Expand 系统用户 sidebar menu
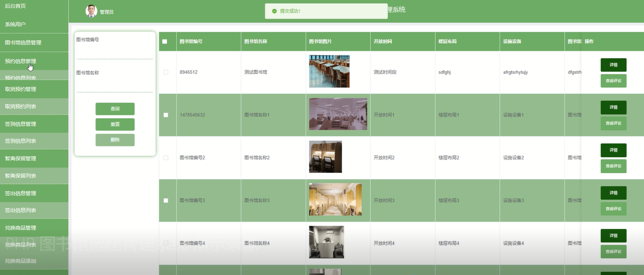 (34, 24)
